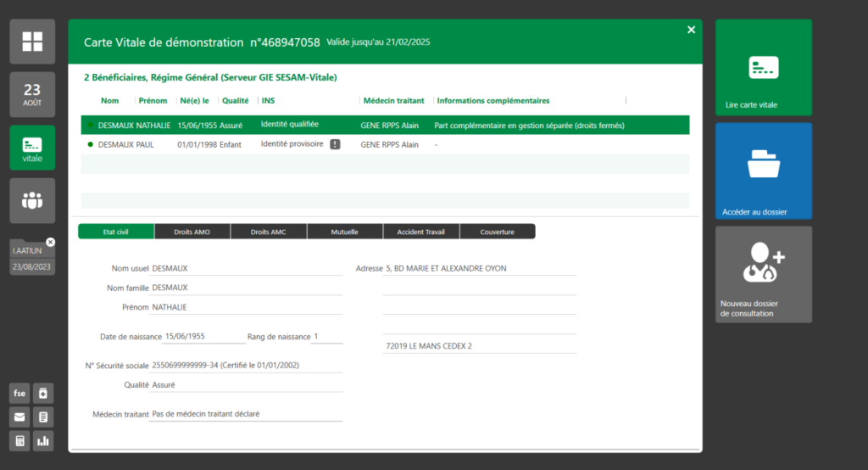Open the dashboard grid icon
Viewport: 868px width, 470px height.
click(x=32, y=42)
